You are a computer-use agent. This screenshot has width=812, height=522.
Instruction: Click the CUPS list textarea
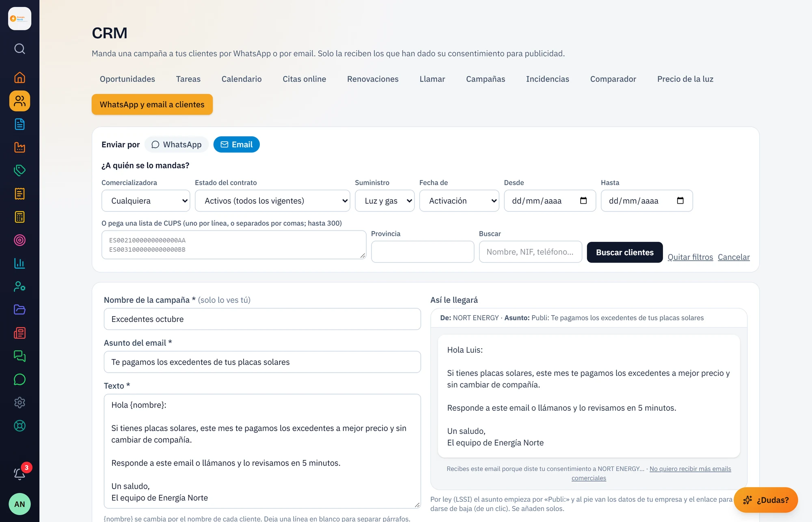click(x=234, y=245)
